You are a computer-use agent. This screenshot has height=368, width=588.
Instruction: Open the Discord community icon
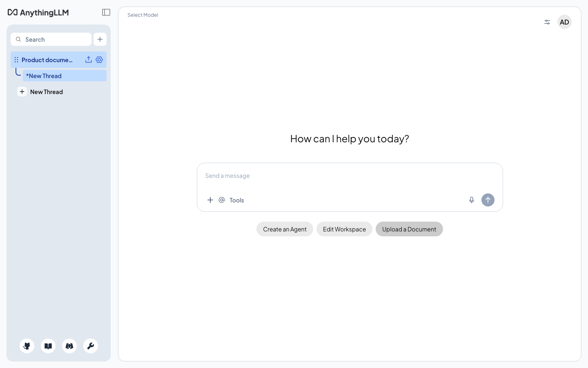(69, 346)
